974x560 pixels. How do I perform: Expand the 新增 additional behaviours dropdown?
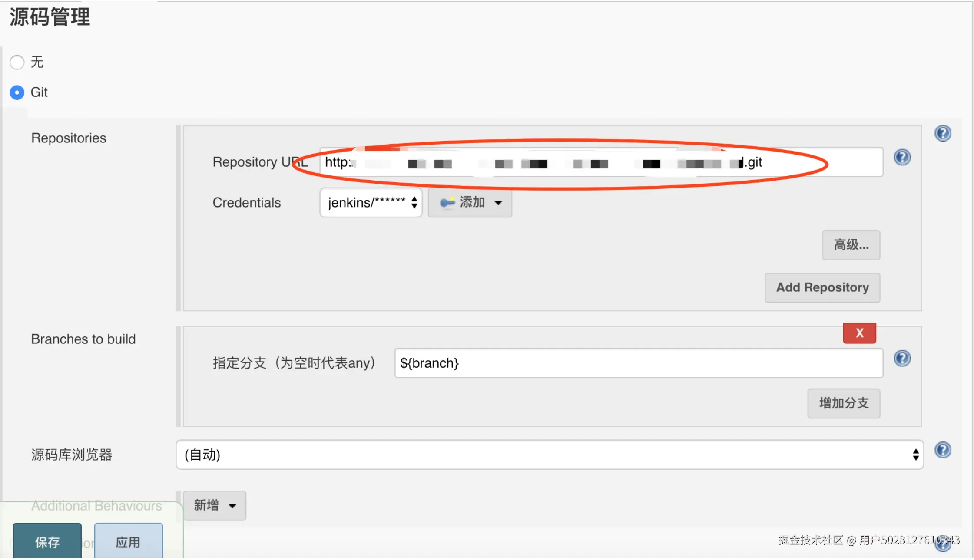click(x=215, y=505)
